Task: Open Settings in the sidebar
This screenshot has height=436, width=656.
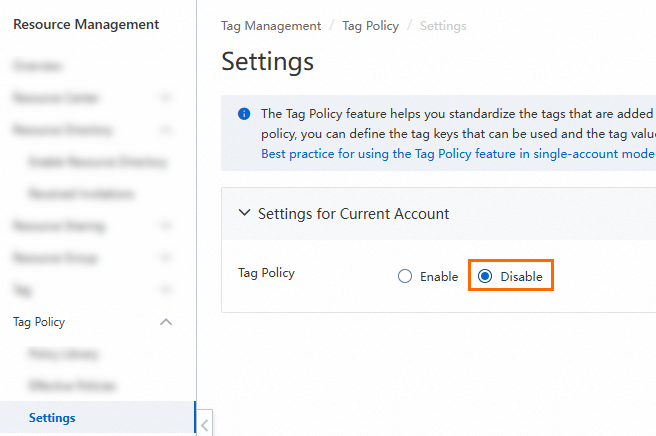Action: click(x=52, y=418)
